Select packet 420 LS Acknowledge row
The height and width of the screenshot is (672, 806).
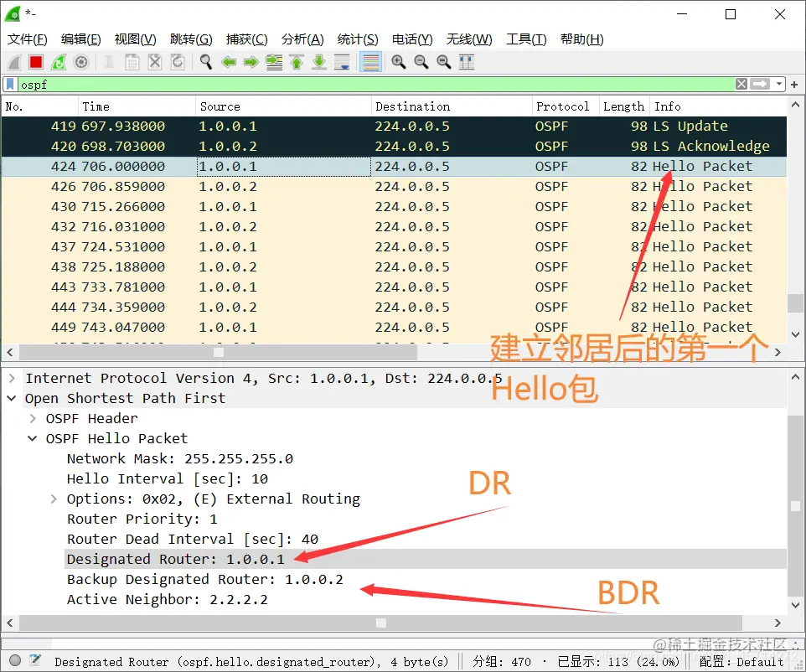[x=394, y=147]
